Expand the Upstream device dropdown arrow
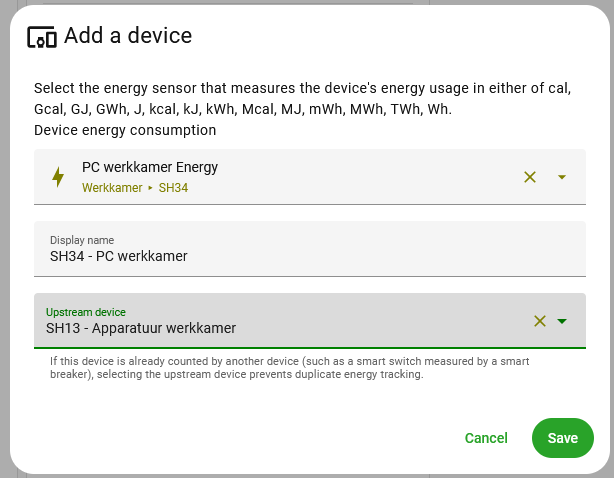Image resolution: width=614 pixels, height=478 pixels. click(562, 321)
